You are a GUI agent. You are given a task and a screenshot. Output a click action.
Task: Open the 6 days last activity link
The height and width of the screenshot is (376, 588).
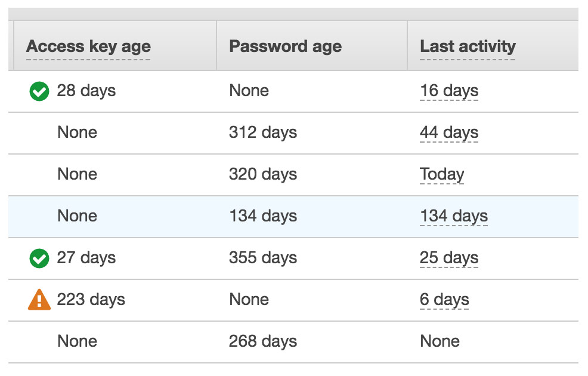[x=444, y=300]
